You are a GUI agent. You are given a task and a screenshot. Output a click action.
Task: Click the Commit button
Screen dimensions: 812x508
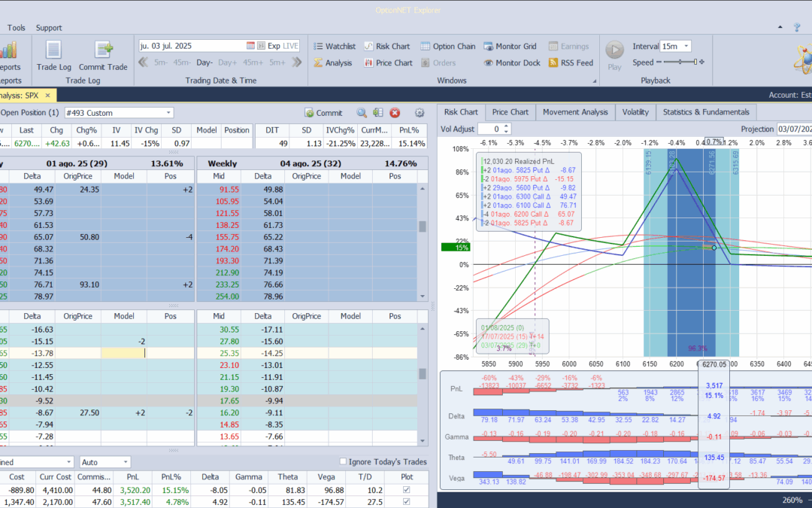coord(323,112)
